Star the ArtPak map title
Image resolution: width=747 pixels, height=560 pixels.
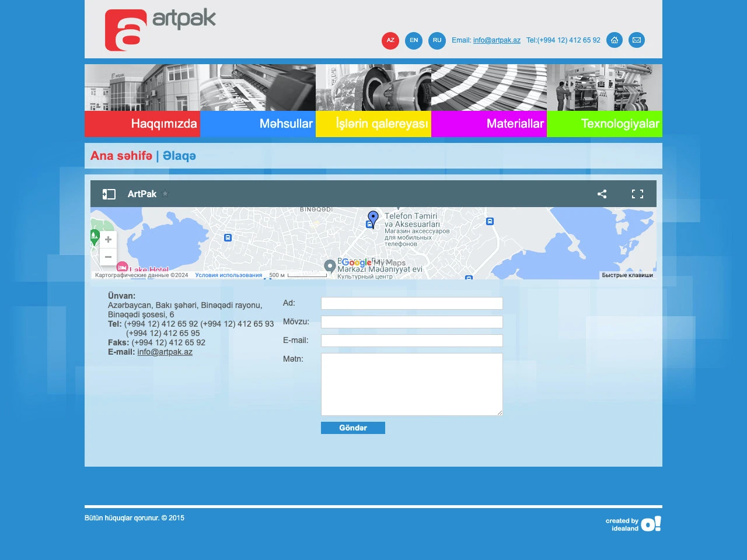click(165, 194)
